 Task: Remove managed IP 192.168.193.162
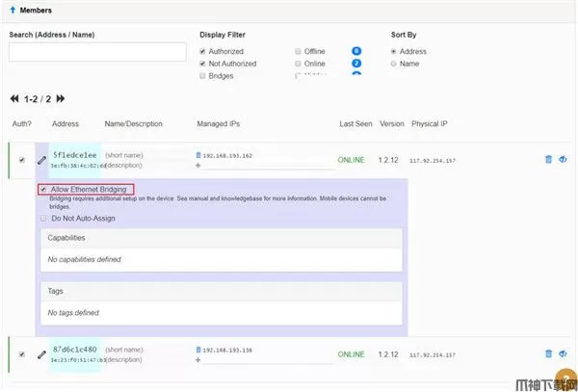tap(198, 155)
